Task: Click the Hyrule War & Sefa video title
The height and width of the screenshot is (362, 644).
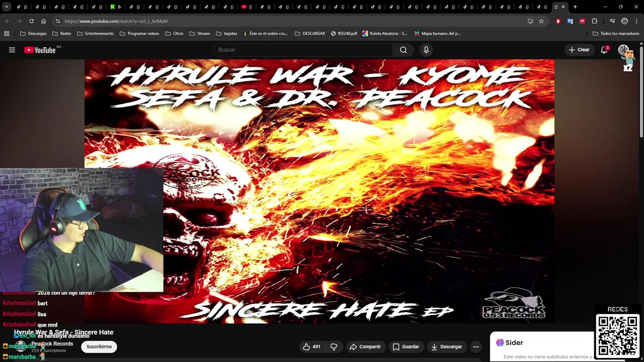Action: coord(63,332)
